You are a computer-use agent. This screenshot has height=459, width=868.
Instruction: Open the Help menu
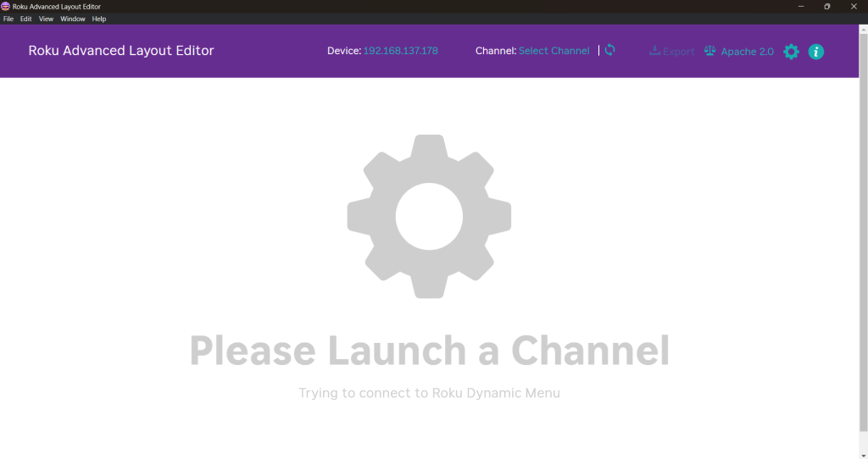[x=99, y=19]
